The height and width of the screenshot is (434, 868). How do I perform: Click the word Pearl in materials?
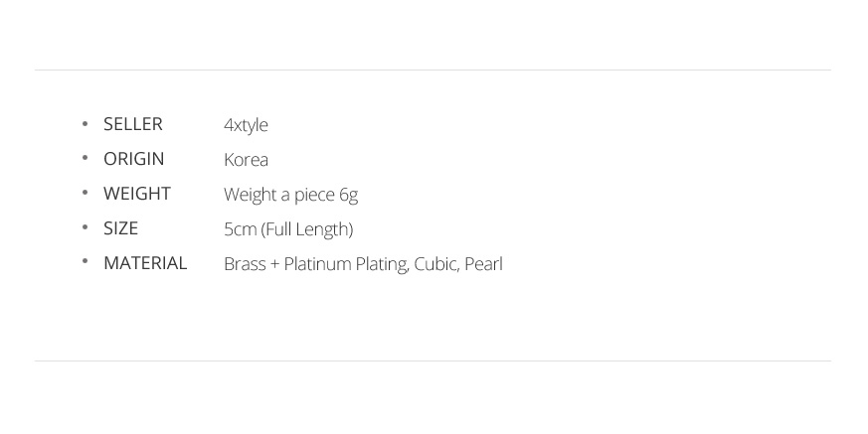point(483,264)
